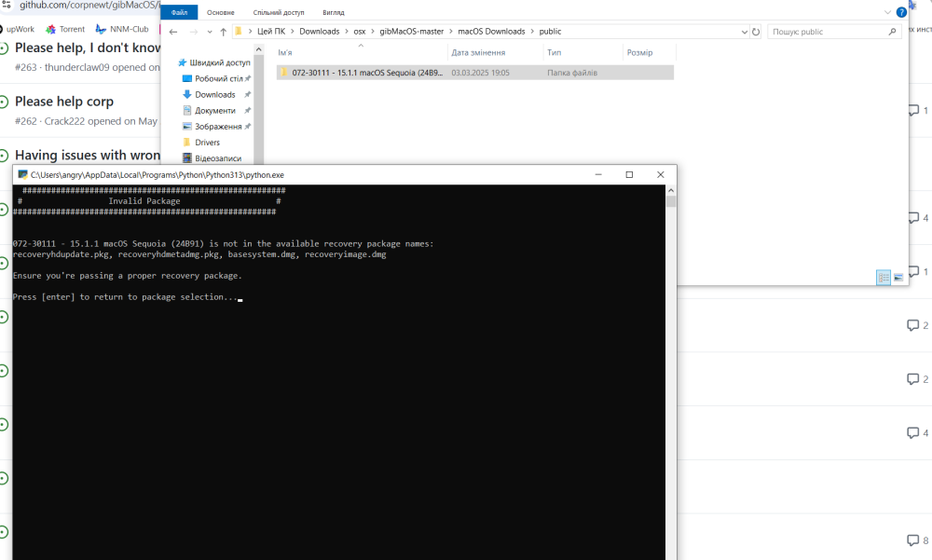Image resolution: width=932 pixels, height=560 pixels.
Task: Open upWork bookmark in browser
Action: tap(17, 29)
